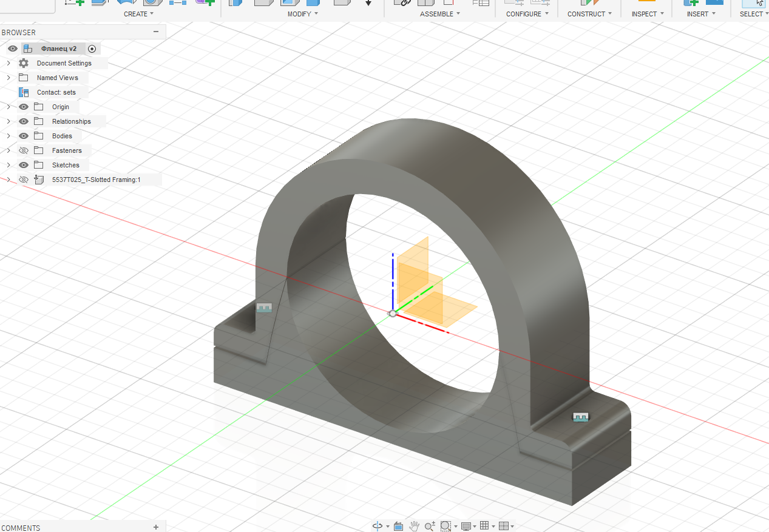Viewport: 769px width, 532px height.
Task: Click the Orbit tool in navigation bar
Action: (378, 526)
